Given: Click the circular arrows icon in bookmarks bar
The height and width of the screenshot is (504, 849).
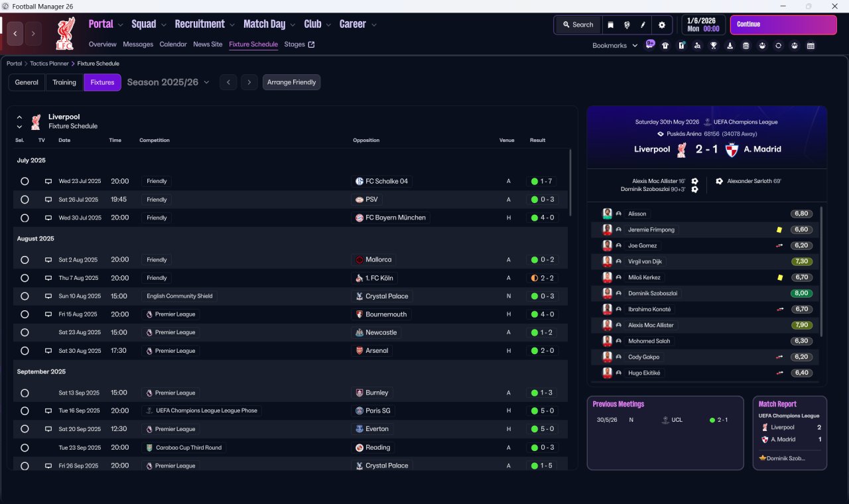Looking at the screenshot, I should click(779, 46).
